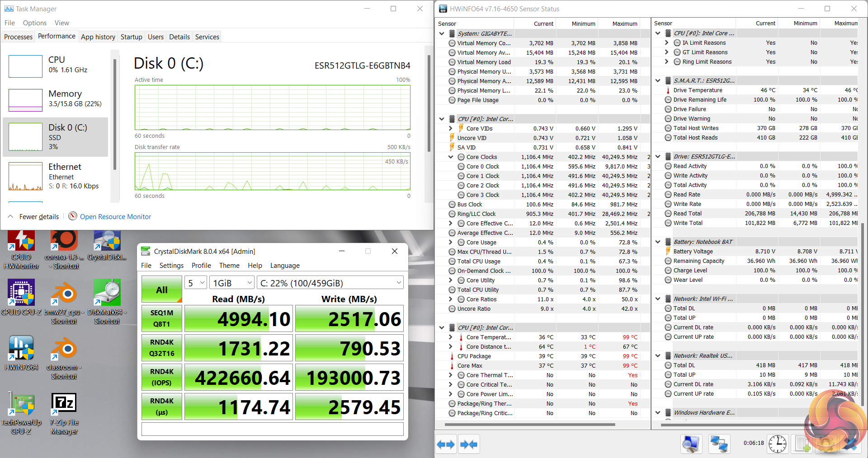Open test count dropdown showing 5
The image size is (868, 458).
[x=196, y=283]
